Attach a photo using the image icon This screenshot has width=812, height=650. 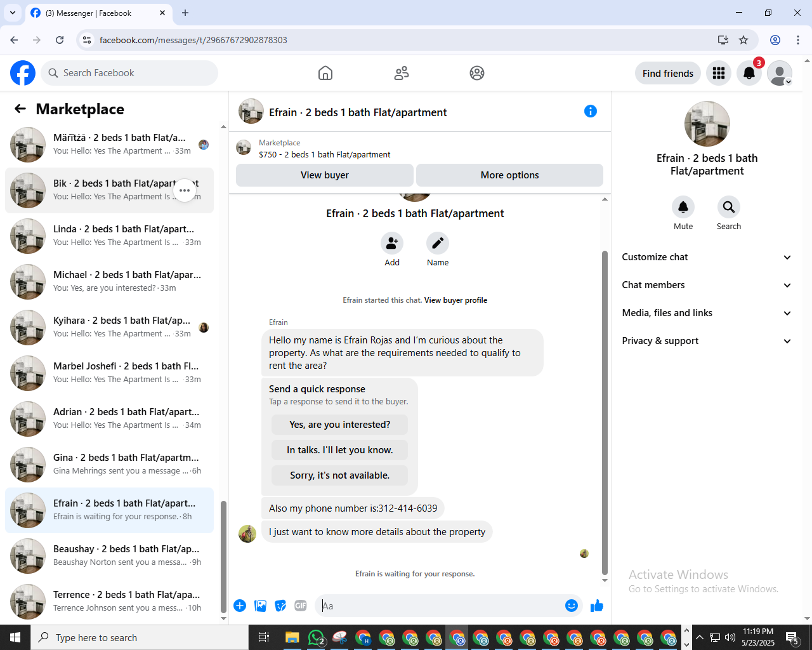(x=260, y=606)
